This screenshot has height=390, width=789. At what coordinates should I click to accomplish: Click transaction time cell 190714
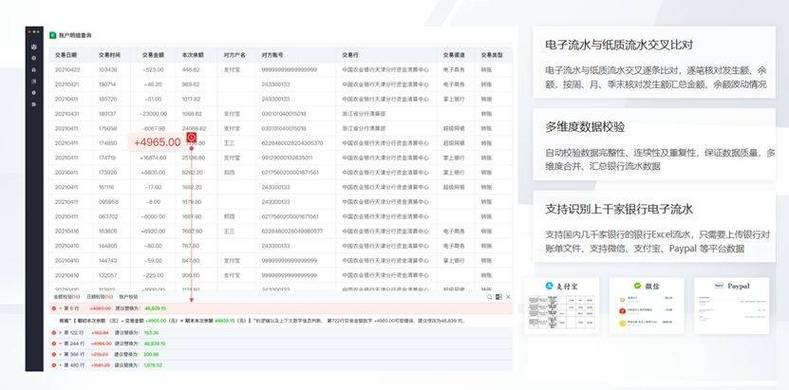pos(108,84)
